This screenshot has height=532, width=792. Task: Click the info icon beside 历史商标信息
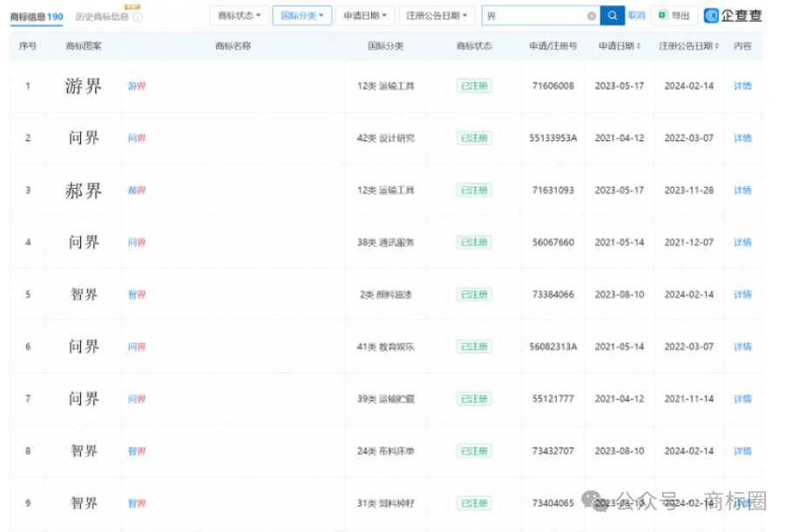coord(138,17)
